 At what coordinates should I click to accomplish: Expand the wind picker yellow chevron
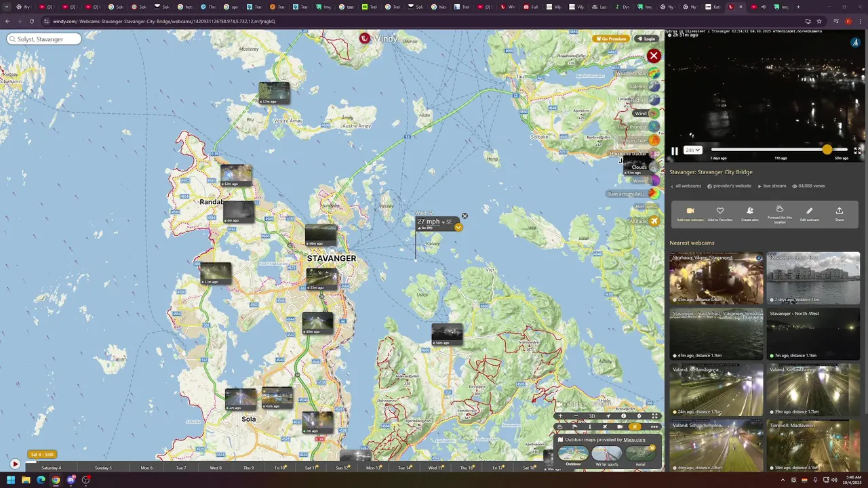(x=458, y=228)
